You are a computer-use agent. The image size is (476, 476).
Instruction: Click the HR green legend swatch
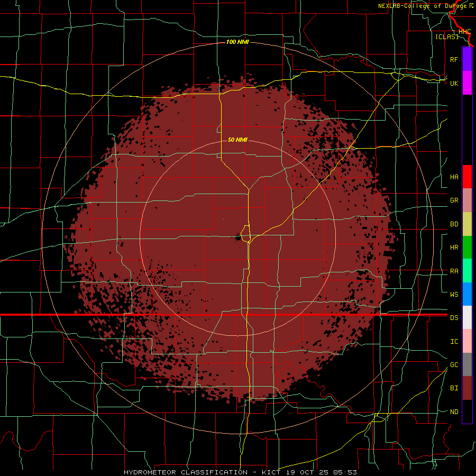(467, 248)
